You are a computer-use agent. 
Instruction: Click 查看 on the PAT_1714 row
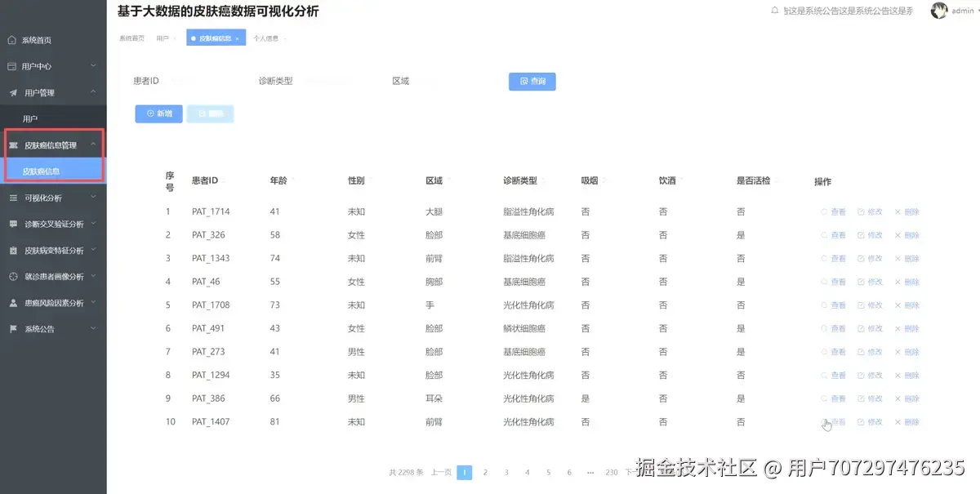pyautogui.click(x=835, y=211)
